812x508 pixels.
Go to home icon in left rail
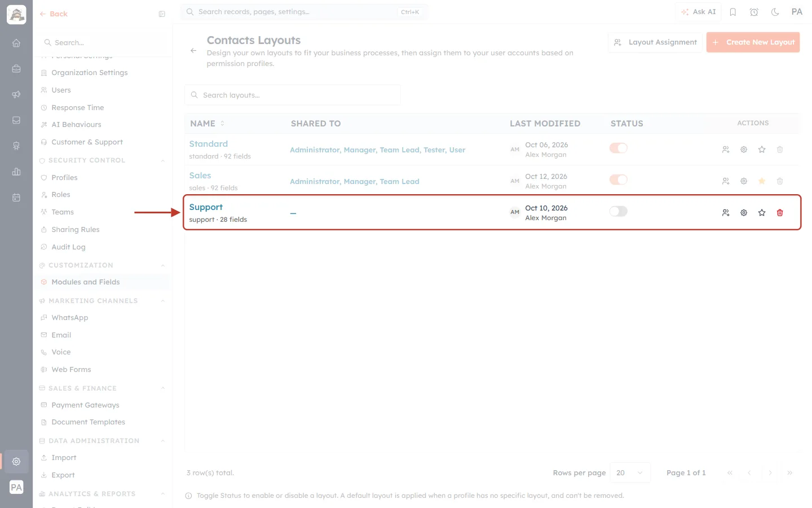point(16,43)
